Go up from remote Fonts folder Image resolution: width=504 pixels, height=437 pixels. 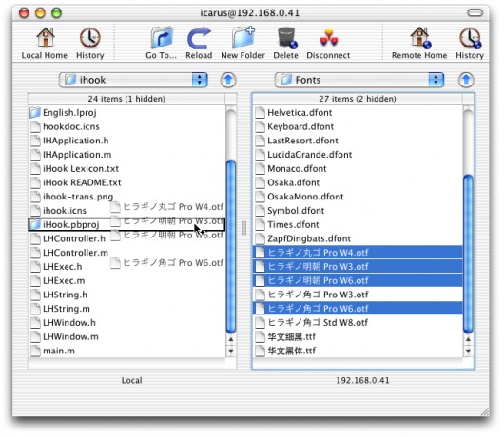466,80
